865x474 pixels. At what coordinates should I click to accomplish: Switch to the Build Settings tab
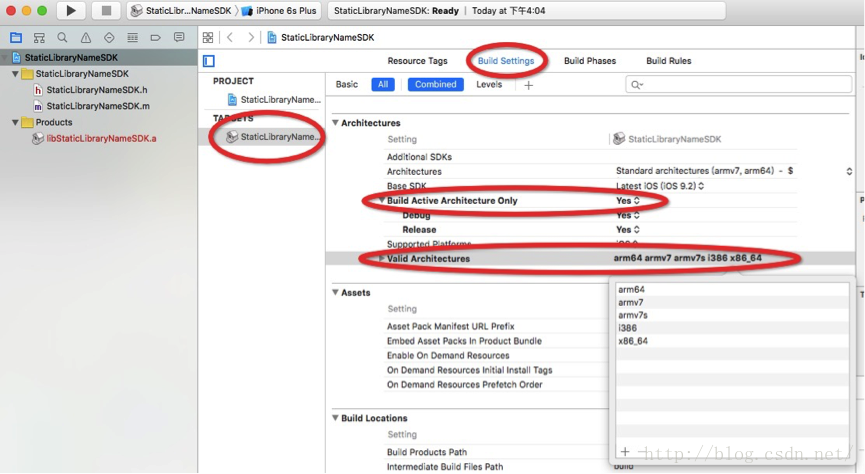tap(506, 61)
